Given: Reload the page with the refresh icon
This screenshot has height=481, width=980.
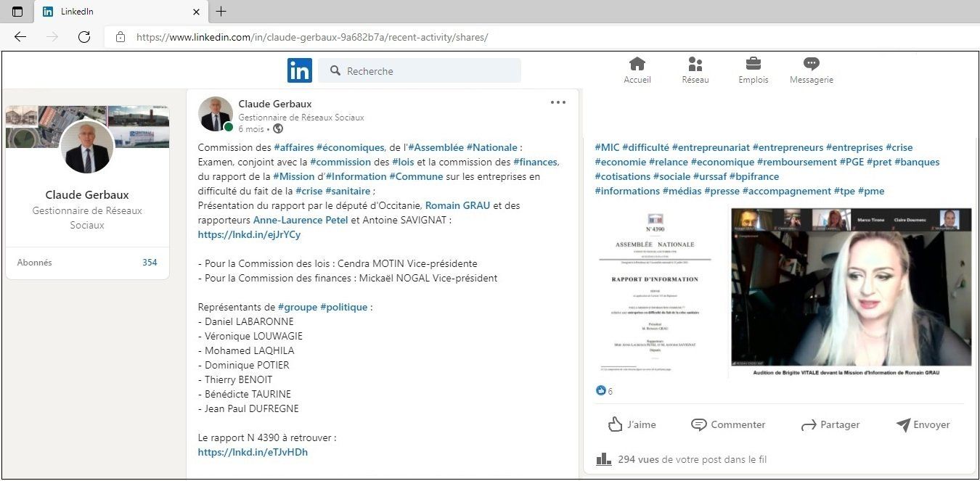Looking at the screenshot, I should [x=84, y=38].
